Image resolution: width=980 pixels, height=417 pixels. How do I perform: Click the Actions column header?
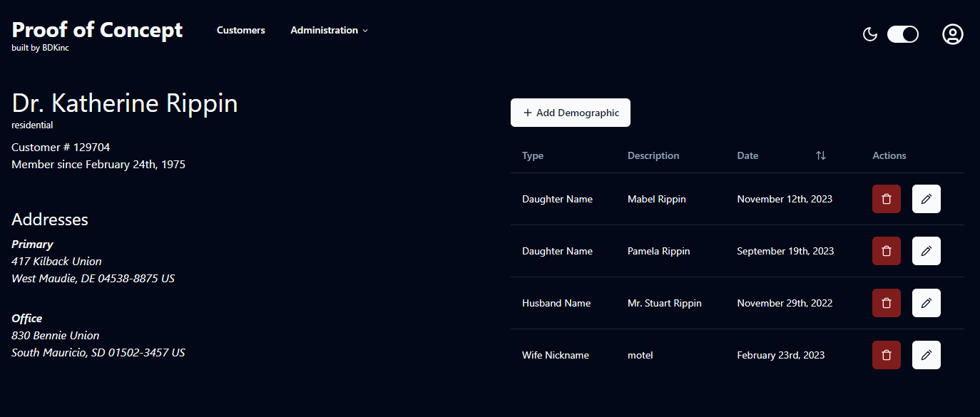[x=889, y=155]
